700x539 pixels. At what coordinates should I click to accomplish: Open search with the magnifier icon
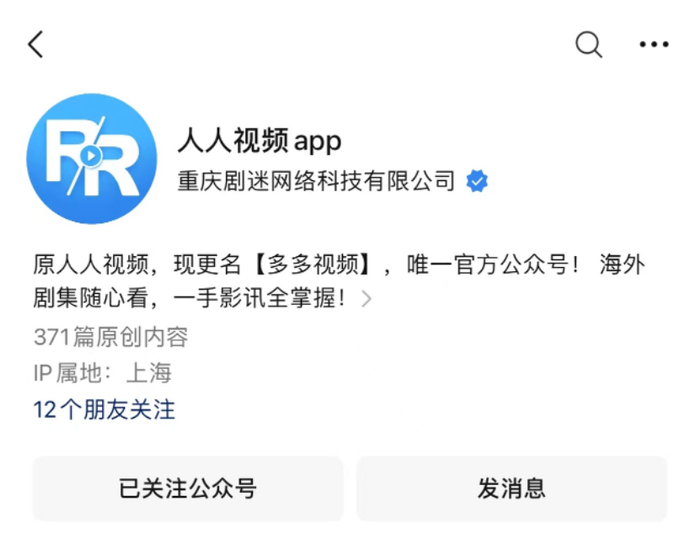coord(589,44)
